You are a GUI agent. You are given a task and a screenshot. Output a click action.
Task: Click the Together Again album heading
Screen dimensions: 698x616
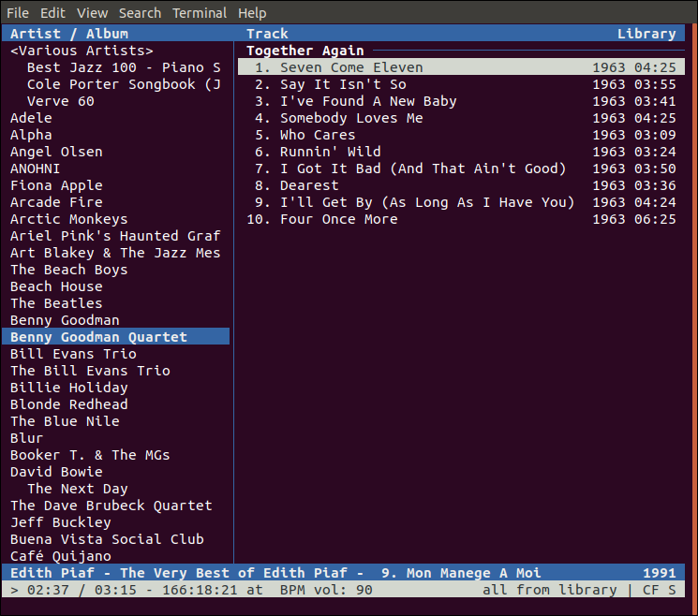coord(305,51)
